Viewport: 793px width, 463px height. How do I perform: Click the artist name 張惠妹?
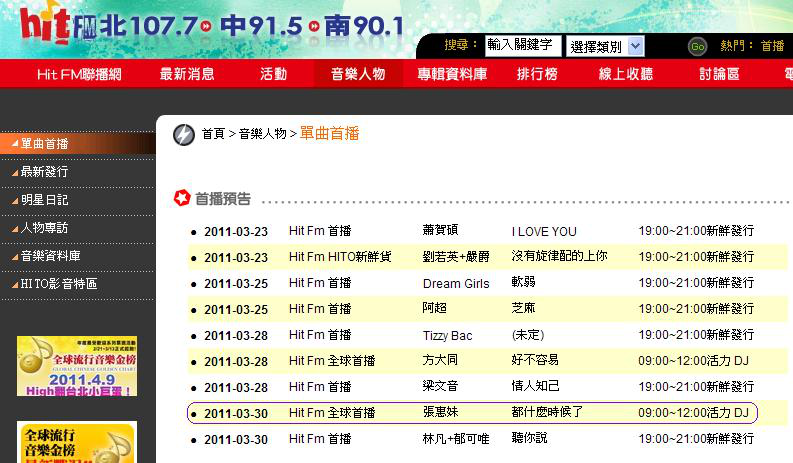pos(440,412)
